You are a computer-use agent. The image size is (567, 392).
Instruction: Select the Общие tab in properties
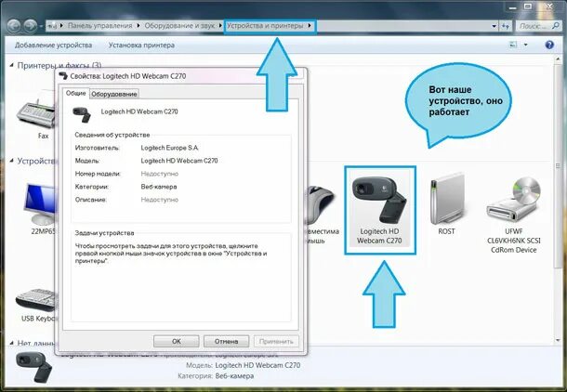point(76,94)
